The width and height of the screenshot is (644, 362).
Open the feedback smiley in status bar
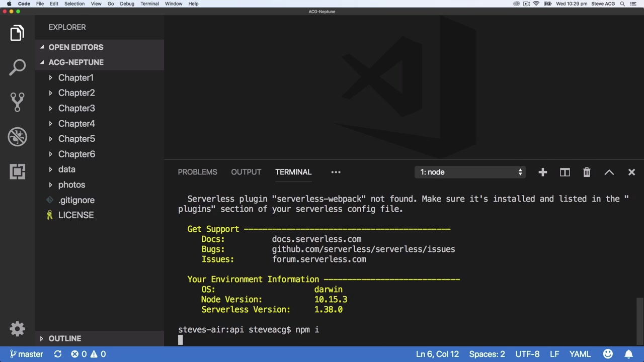pyautogui.click(x=608, y=354)
